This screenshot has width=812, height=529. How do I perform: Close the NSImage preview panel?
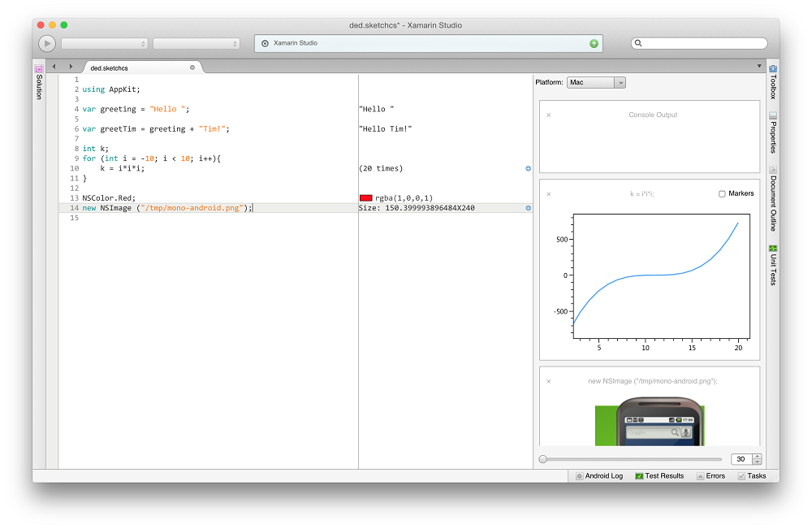(x=548, y=381)
